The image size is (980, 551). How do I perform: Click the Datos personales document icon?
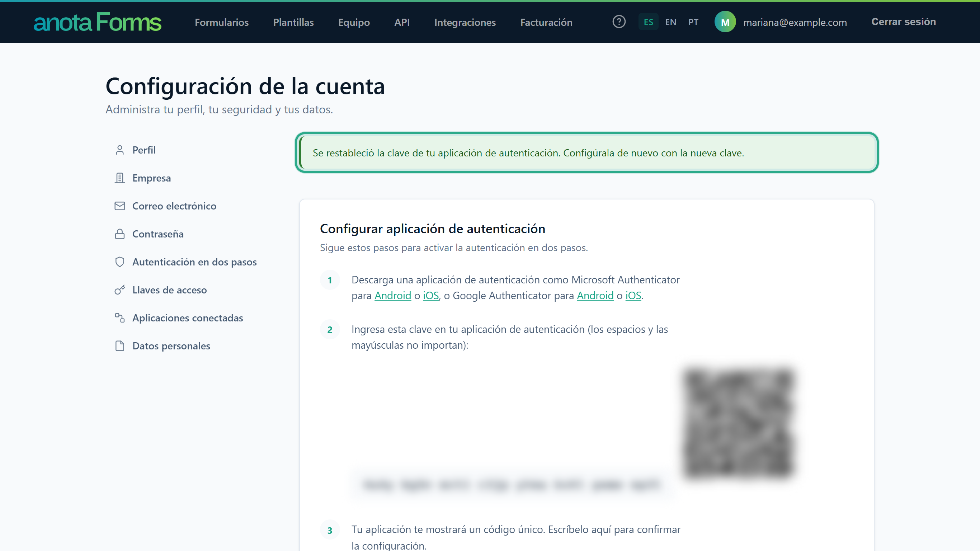tap(120, 346)
